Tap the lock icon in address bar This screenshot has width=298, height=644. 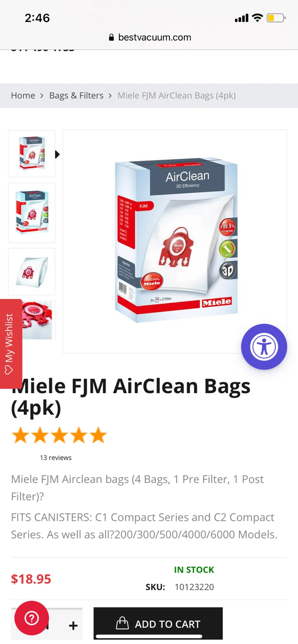[x=111, y=38]
